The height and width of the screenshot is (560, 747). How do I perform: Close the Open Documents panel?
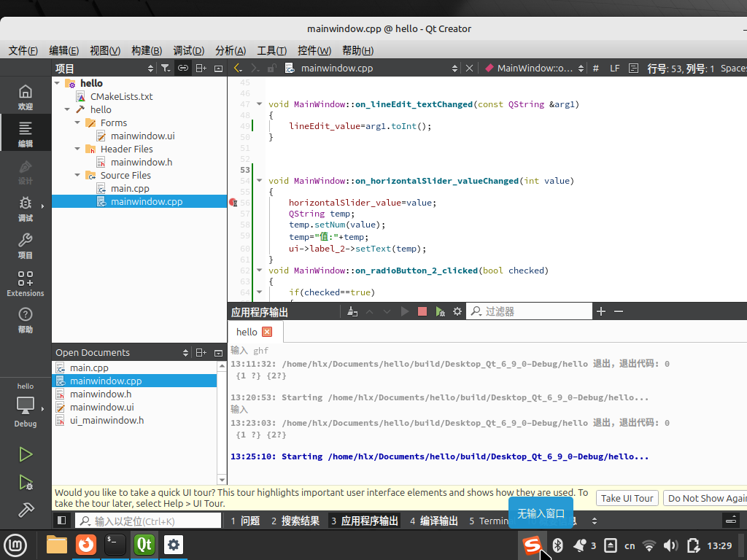[219, 353]
